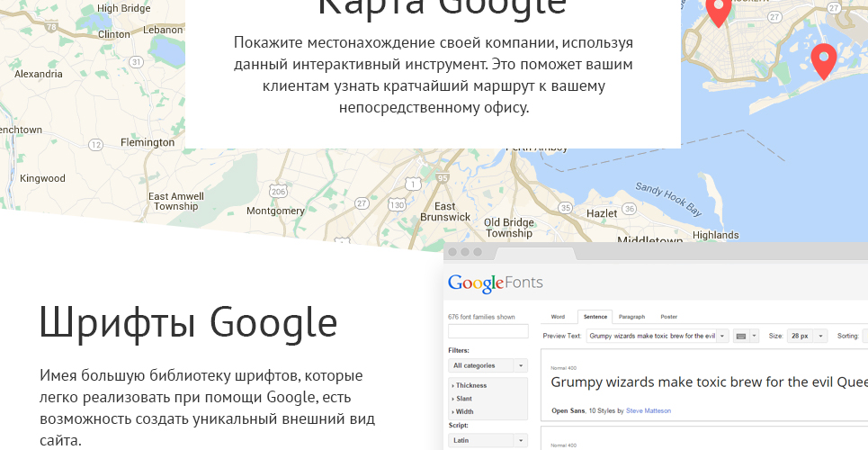
Task: Click the US 206 highway shield
Action: [279, 191]
